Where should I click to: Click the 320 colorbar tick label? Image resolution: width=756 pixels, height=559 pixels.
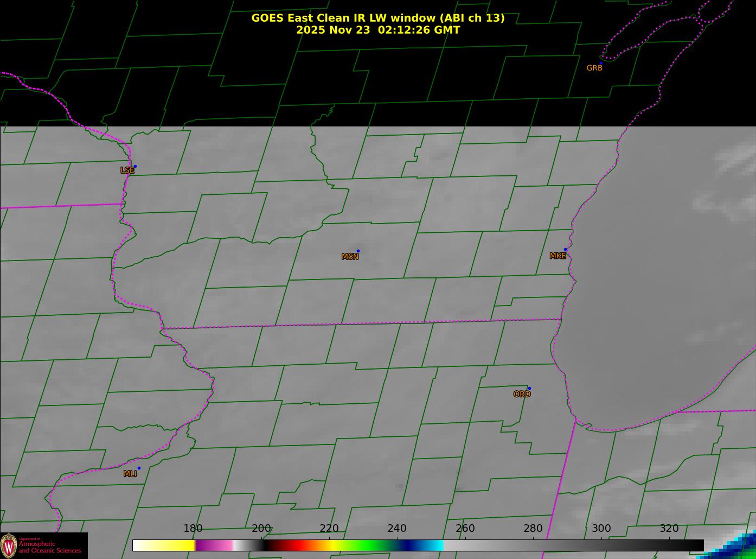(669, 529)
